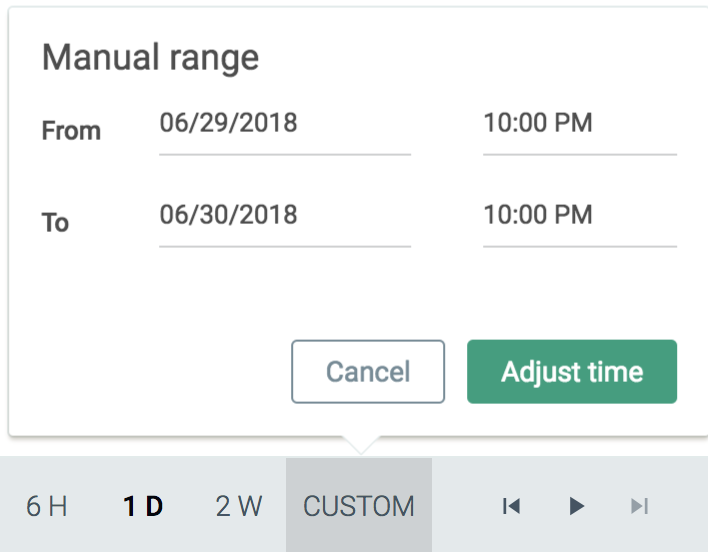Click the From label
This screenshot has width=708, height=552.
pos(71,131)
